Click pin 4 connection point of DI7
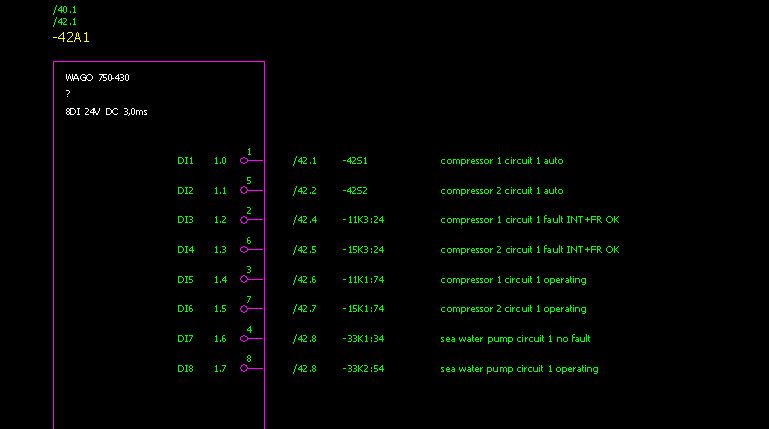Viewport: 769px width, 429px height. coord(244,339)
